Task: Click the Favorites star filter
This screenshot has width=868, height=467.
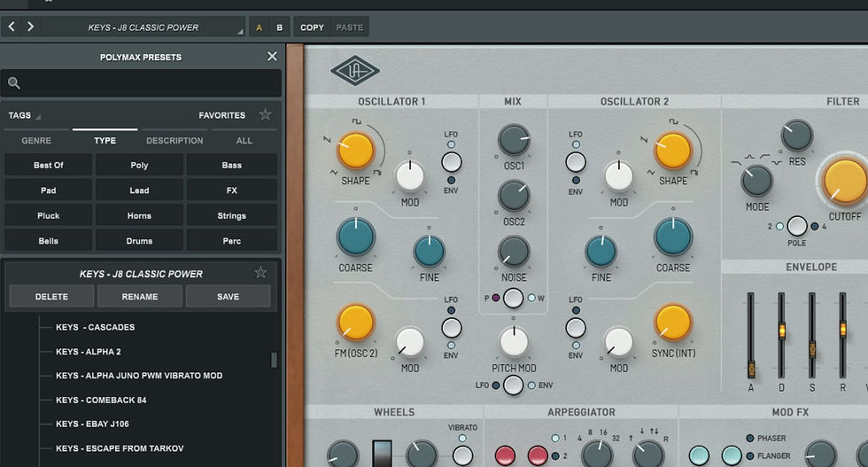Action: coord(265,114)
